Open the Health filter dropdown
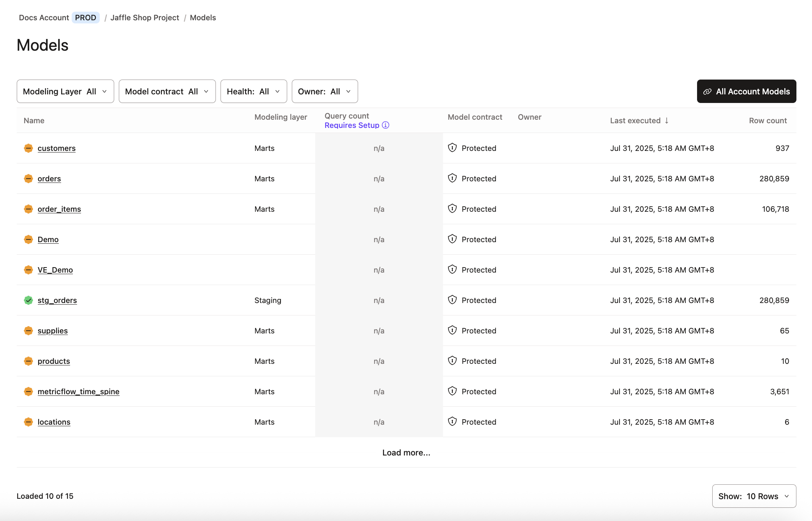 pos(253,91)
